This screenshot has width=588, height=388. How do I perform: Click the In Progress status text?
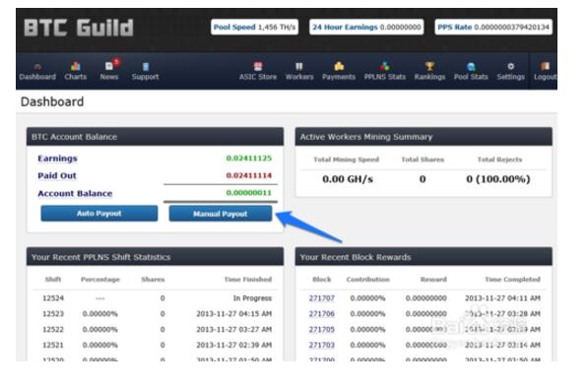(x=252, y=298)
